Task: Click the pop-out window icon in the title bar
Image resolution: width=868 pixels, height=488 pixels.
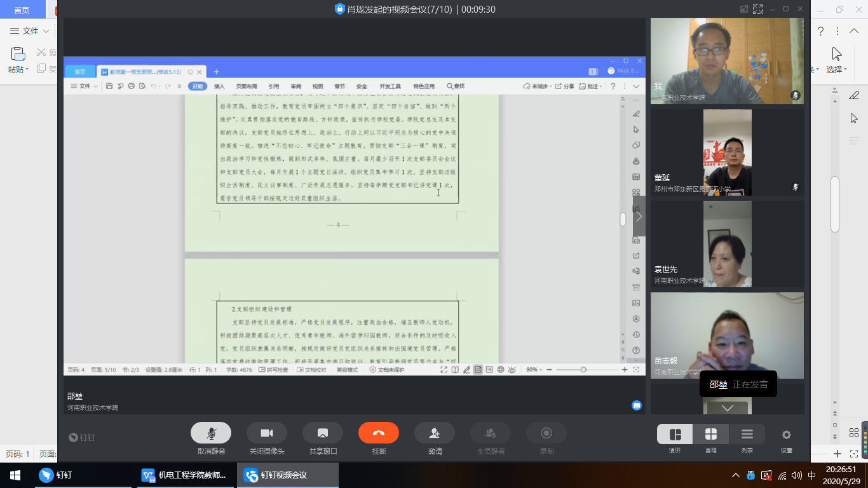Action: (744, 9)
